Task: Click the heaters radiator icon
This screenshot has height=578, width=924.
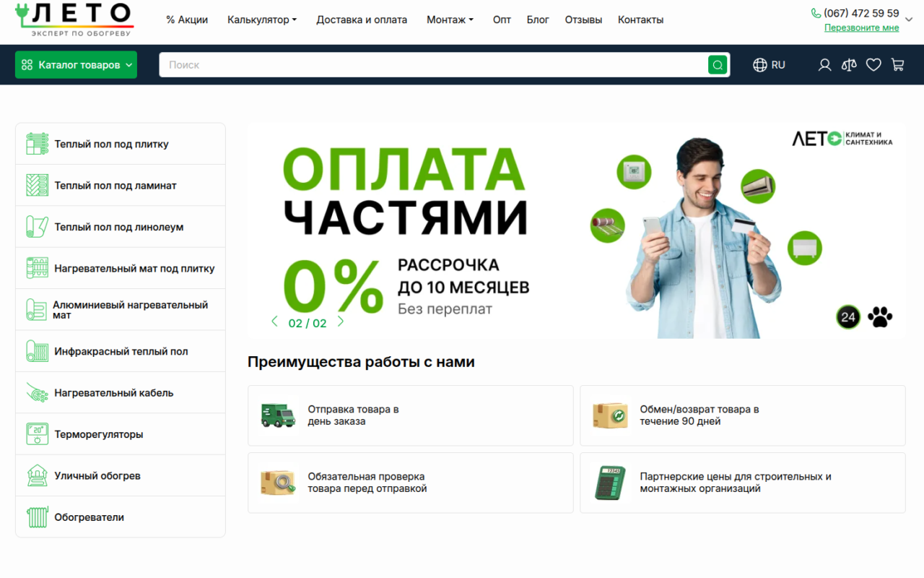Action: tap(37, 517)
